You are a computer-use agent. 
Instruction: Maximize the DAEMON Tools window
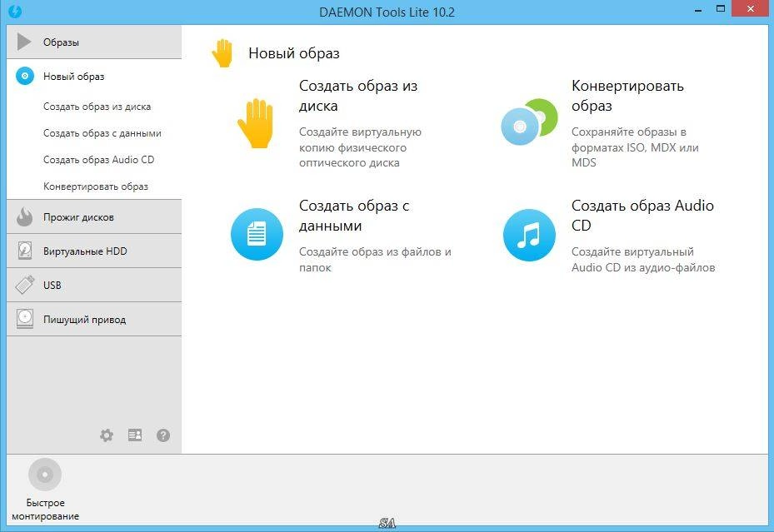click(x=721, y=9)
